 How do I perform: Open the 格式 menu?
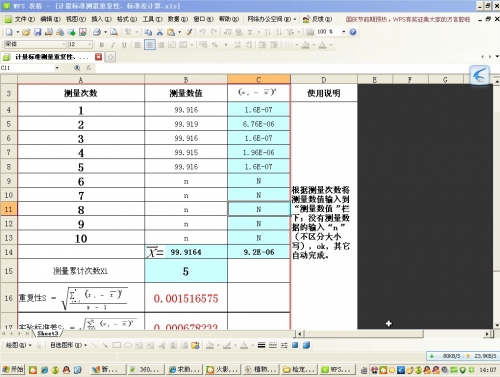point(127,19)
